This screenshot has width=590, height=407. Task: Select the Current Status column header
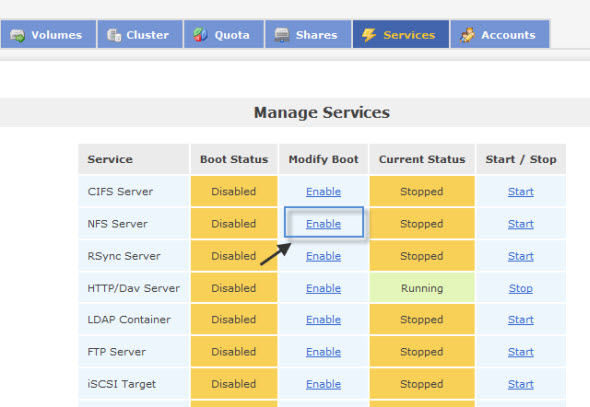[422, 159]
